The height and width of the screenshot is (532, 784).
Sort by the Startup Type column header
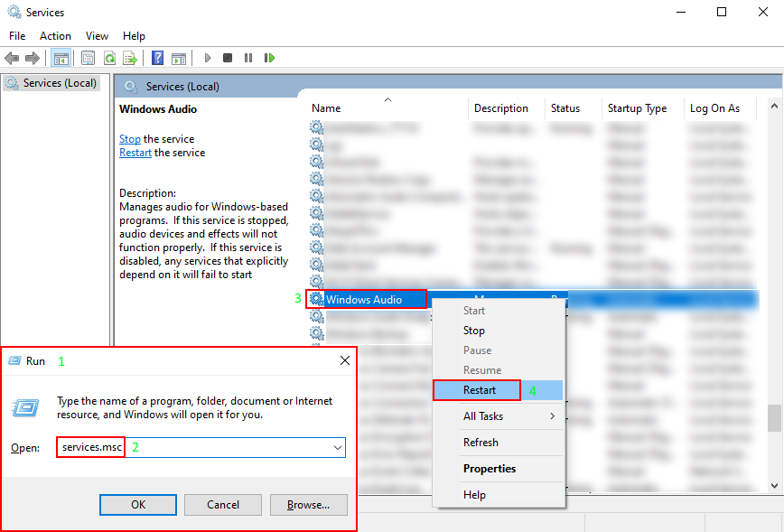643,108
